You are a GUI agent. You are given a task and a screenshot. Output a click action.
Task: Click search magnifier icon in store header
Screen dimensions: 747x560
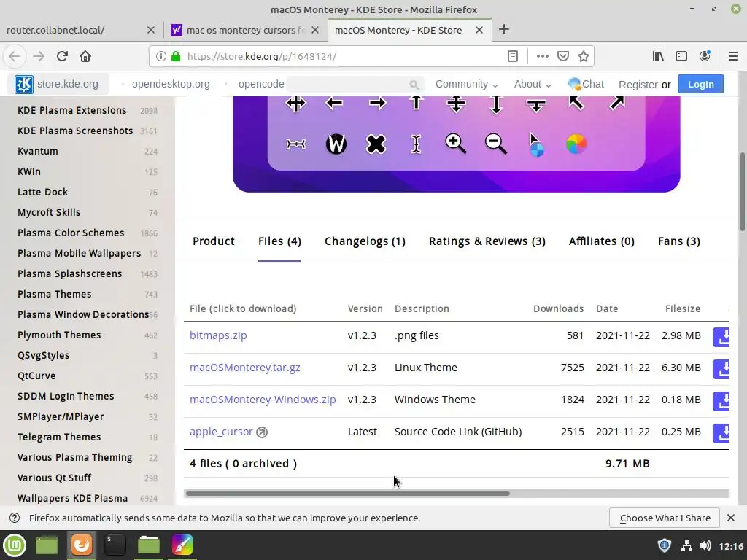pyautogui.click(x=414, y=85)
